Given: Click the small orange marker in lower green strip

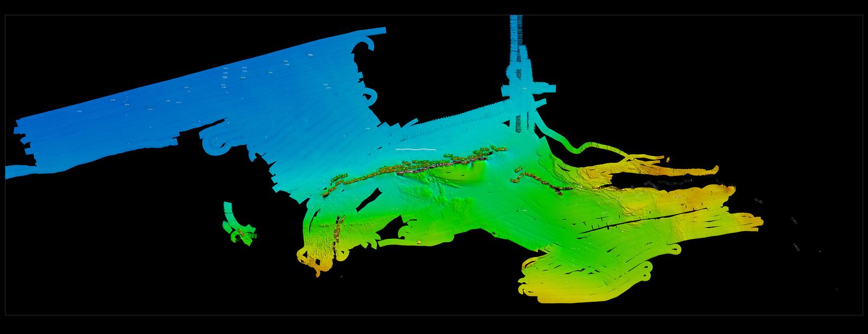Looking at the screenshot, I should tap(420, 242).
